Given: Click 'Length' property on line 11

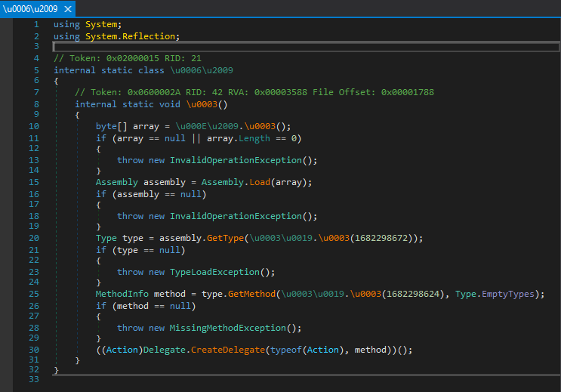Looking at the screenshot, I should (254, 138).
